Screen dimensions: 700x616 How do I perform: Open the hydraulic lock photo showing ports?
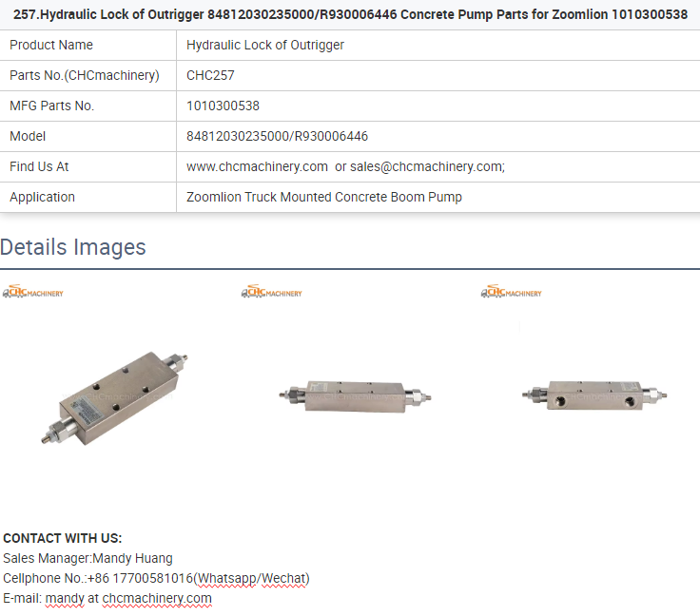[x=594, y=395]
